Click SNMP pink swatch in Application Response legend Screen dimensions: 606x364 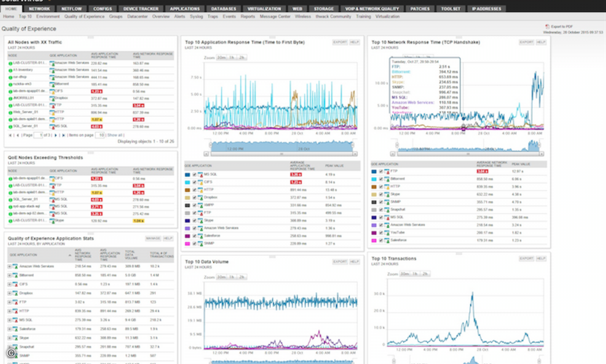coord(188,244)
